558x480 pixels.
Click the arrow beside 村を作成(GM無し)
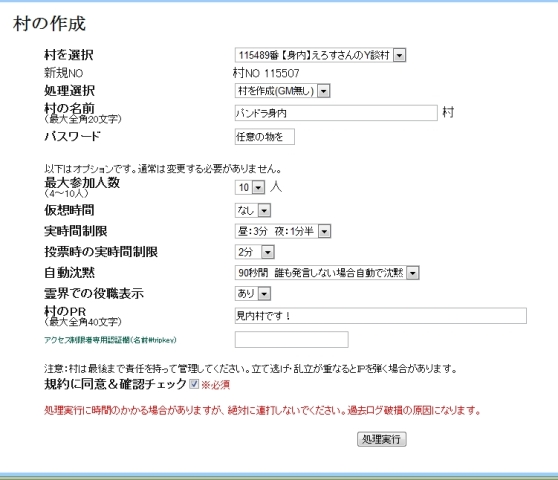(323, 91)
